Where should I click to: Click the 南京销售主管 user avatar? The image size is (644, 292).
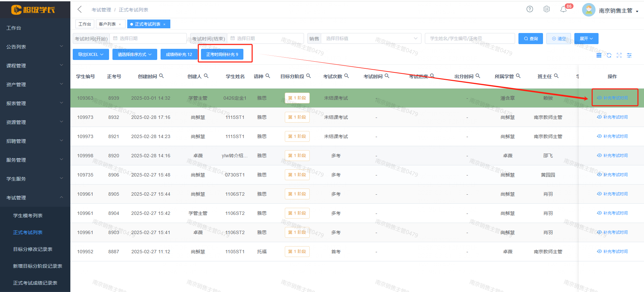coord(588,10)
